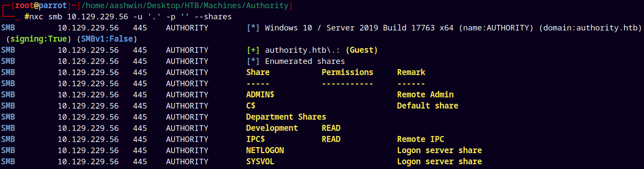Click the [+] success marker

pos(253,50)
